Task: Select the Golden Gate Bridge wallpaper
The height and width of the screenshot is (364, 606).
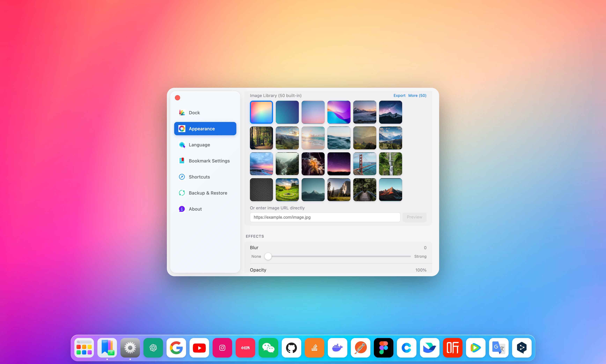Action: [x=364, y=164]
